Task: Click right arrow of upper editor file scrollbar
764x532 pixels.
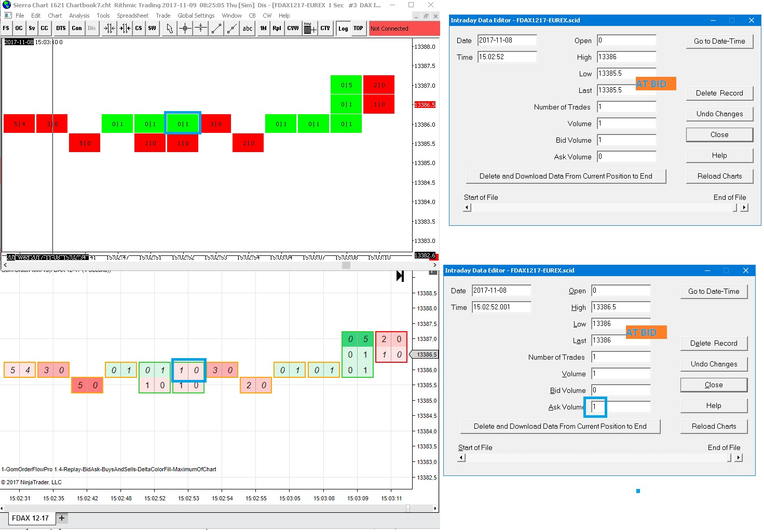Action: pyautogui.click(x=744, y=208)
